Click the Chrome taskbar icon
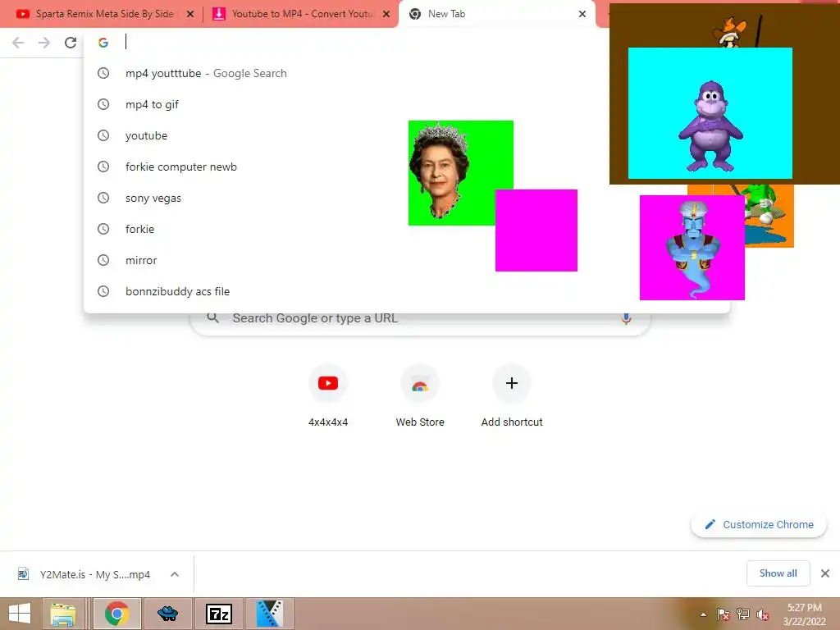The height and width of the screenshot is (630, 840). click(x=116, y=614)
